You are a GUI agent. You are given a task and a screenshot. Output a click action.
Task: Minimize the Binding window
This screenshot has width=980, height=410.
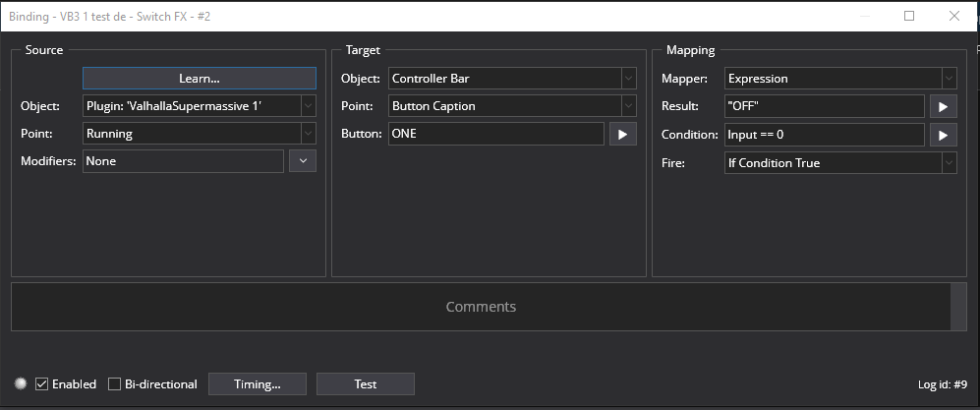click(864, 16)
